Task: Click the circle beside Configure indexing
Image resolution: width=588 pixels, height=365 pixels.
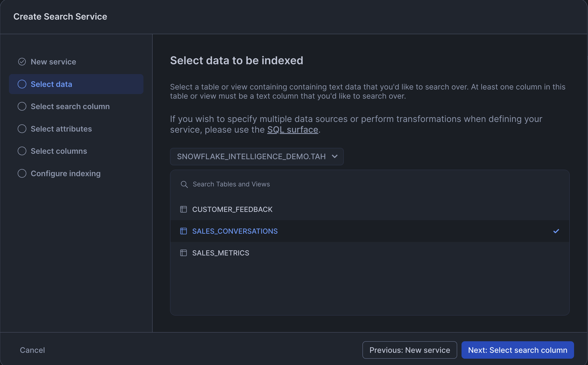Action: point(22,173)
